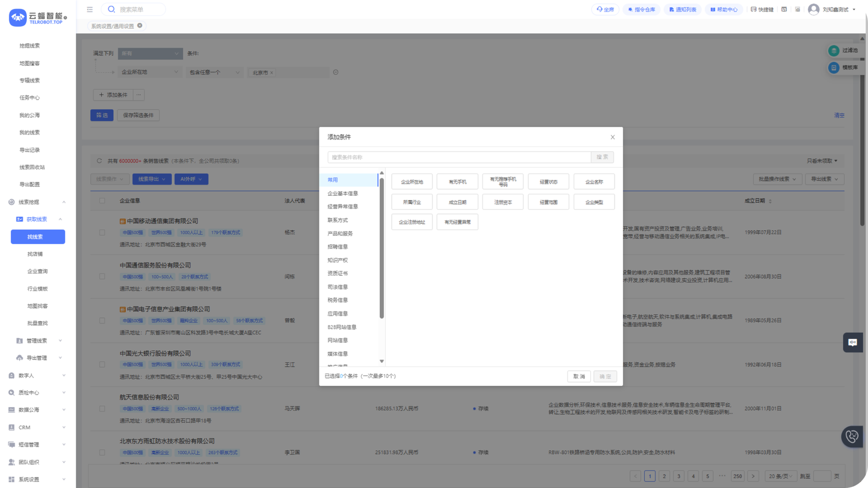
Task: Click the 快捷键 shortcut keys icon
Action: click(754, 9)
